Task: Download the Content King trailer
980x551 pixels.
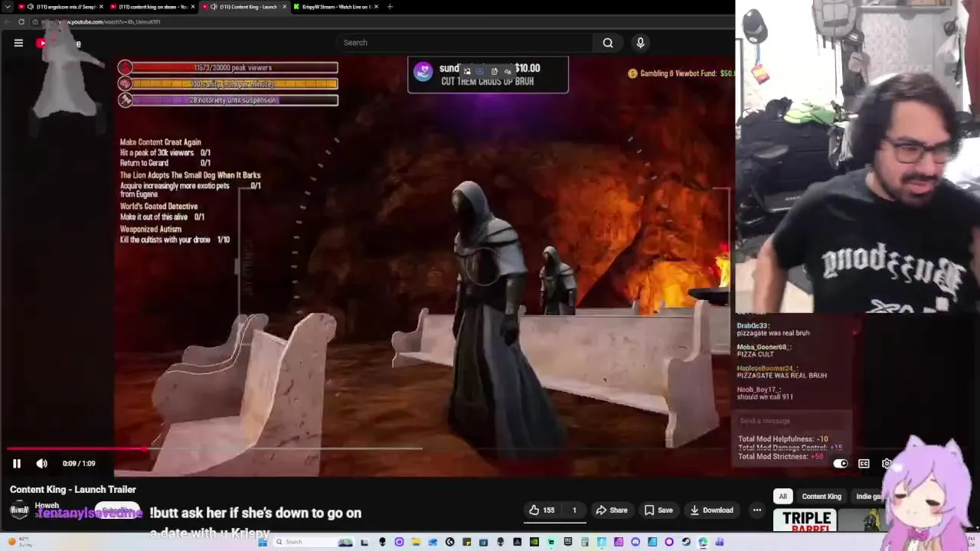Action: pos(711,510)
